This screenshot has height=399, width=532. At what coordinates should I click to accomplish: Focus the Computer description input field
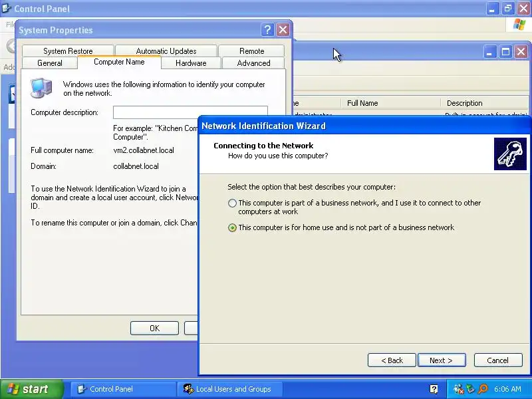point(190,112)
